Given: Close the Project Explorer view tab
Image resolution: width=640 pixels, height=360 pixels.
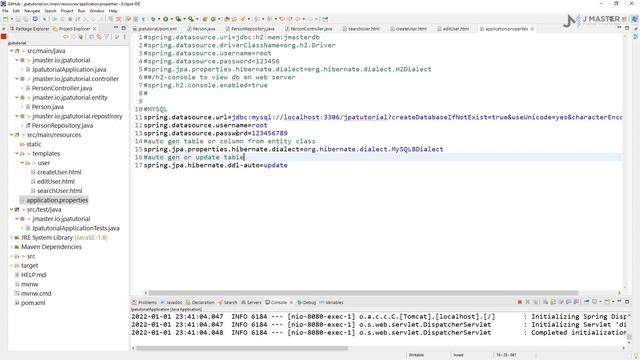Looking at the screenshot, I should click(x=94, y=29).
